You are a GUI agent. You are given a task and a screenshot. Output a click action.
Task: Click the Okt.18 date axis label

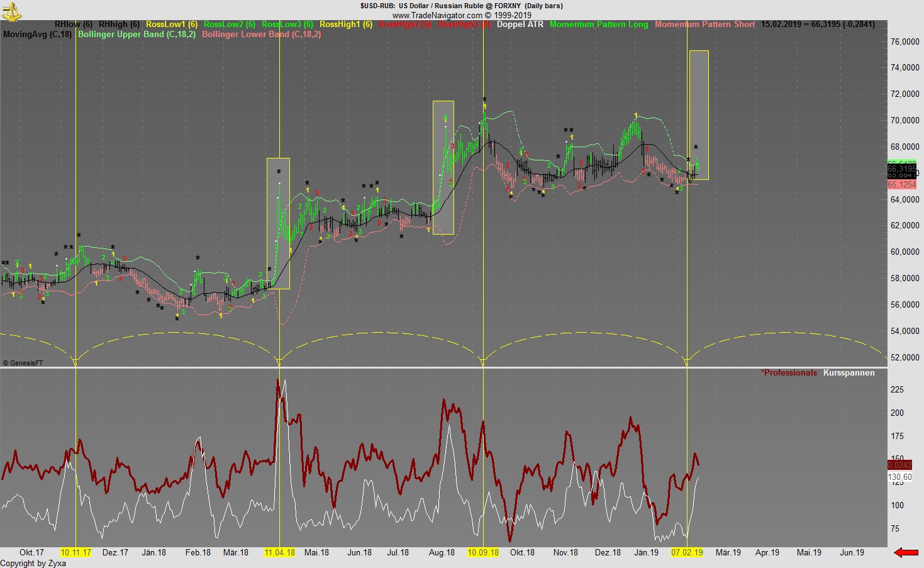[x=522, y=553]
